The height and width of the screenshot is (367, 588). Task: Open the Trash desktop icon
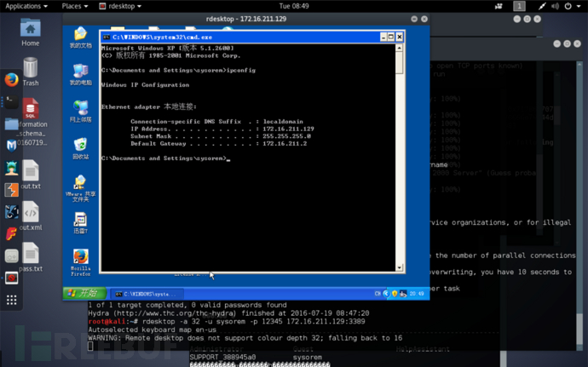pos(31,72)
